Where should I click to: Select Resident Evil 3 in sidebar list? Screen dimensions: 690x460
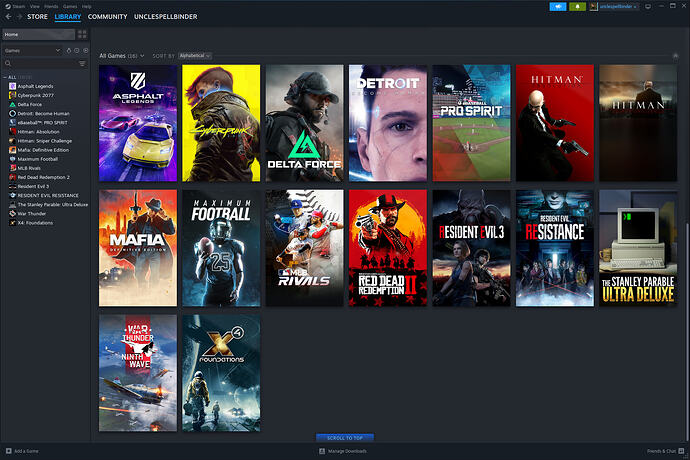33,186
